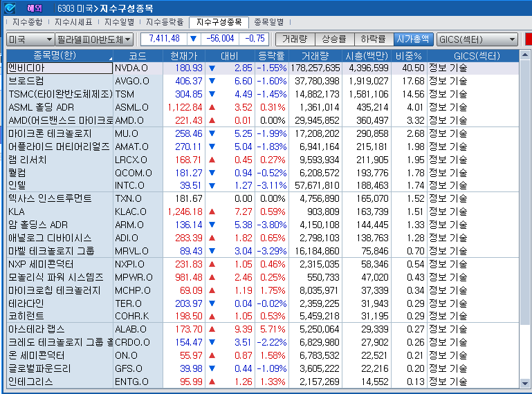Select the 브로드컴 stock name
This screenshot has height=394, width=532.
tap(26, 81)
